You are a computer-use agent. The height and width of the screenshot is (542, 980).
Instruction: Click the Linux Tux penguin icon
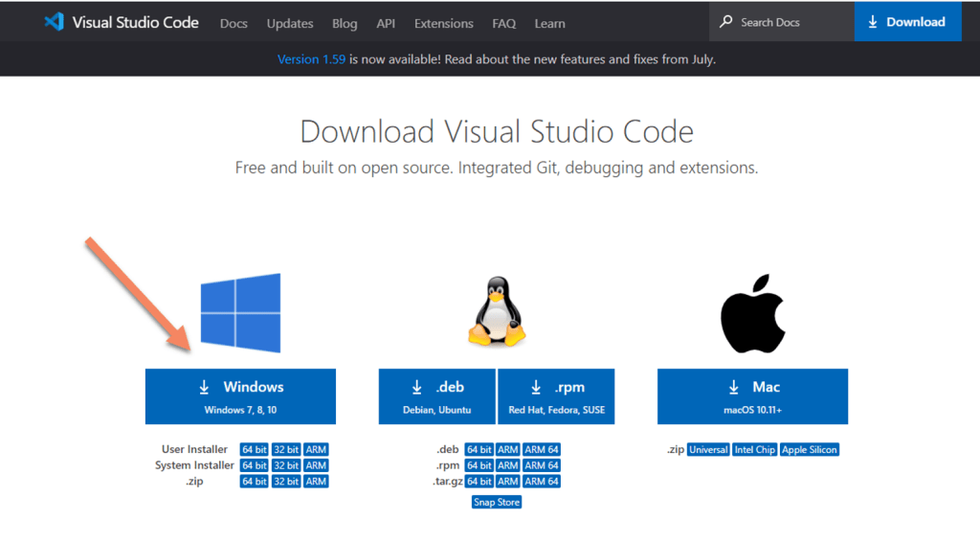(x=496, y=311)
